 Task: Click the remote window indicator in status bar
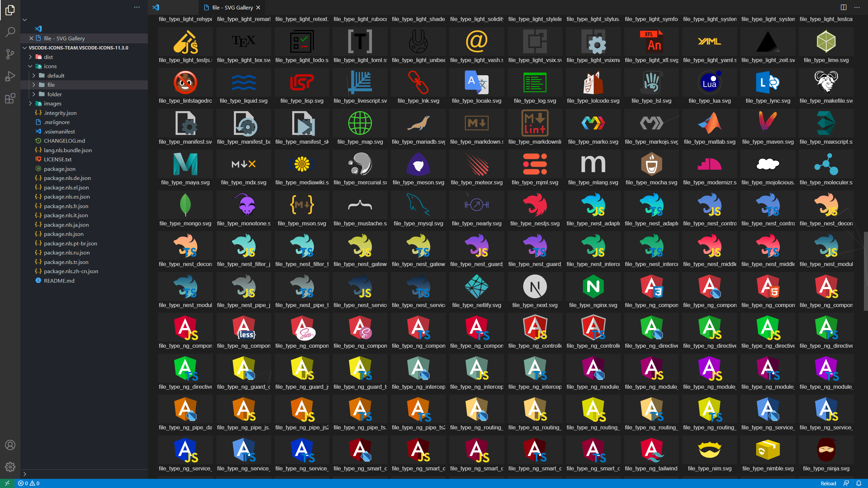click(7, 483)
